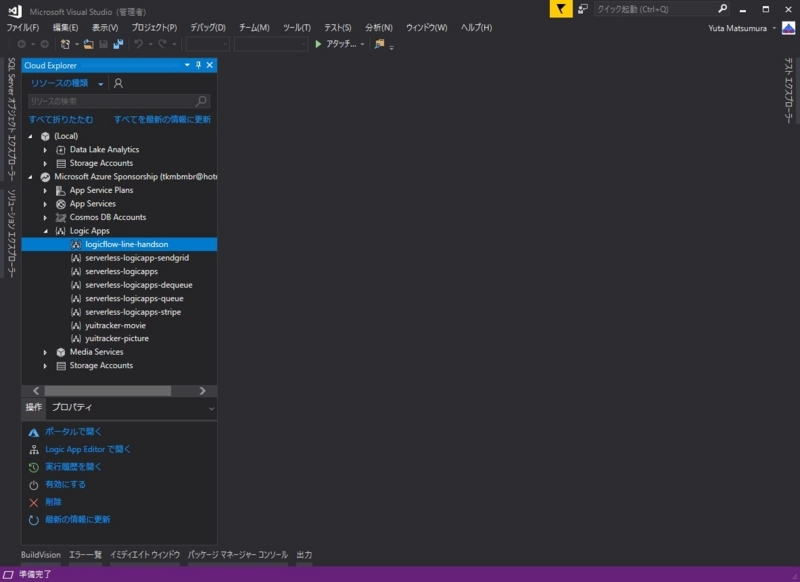Open the デバッグ(D) menu
Screen dimensions: 800x582
pyautogui.click(x=208, y=28)
